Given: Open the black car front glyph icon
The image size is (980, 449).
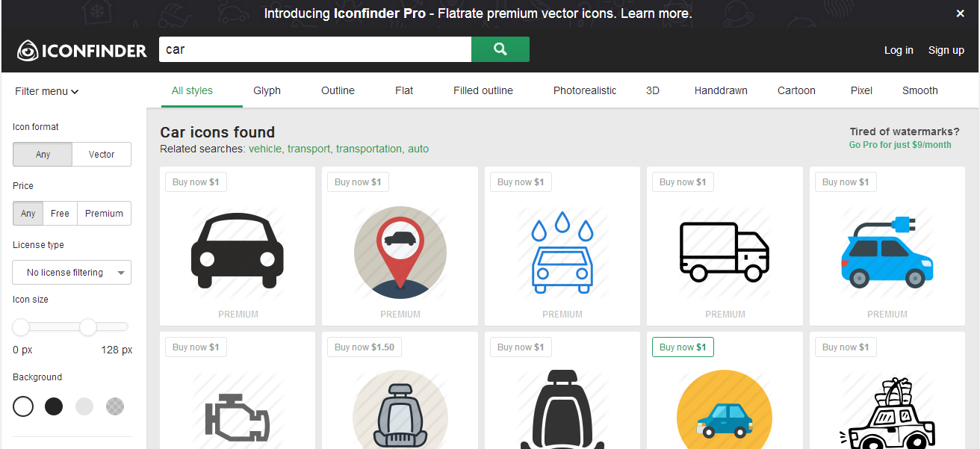Looking at the screenshot, I should (238, 251).
